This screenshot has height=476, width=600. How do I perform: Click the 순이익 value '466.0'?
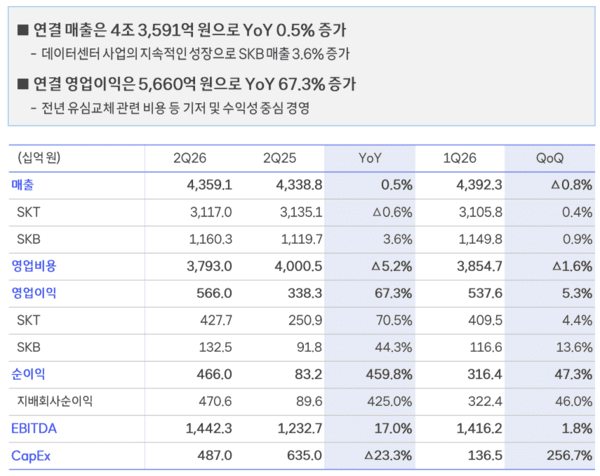tap(214, 375)
